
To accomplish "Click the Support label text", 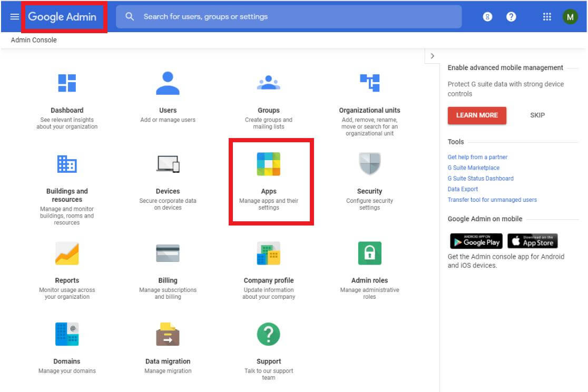I will (x=269, y=361).
